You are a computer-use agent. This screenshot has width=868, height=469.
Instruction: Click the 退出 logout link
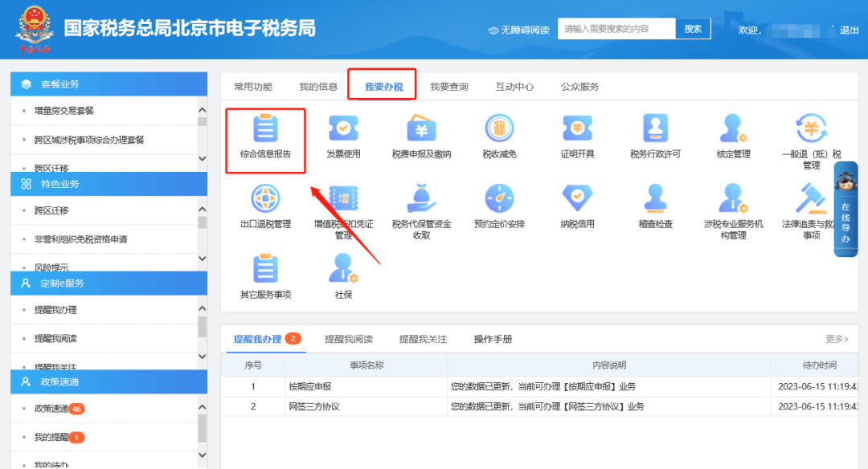(x=849, y=31)
